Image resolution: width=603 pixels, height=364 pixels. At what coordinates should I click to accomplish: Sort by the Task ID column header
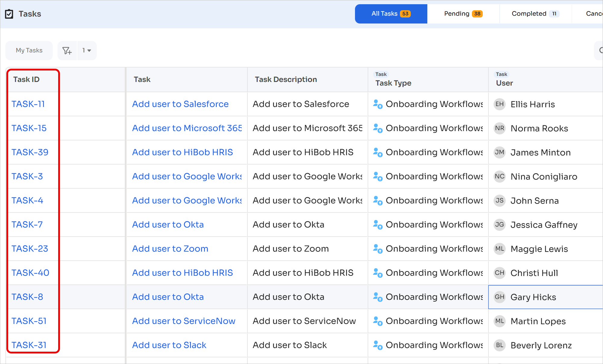tap(26, 80)
